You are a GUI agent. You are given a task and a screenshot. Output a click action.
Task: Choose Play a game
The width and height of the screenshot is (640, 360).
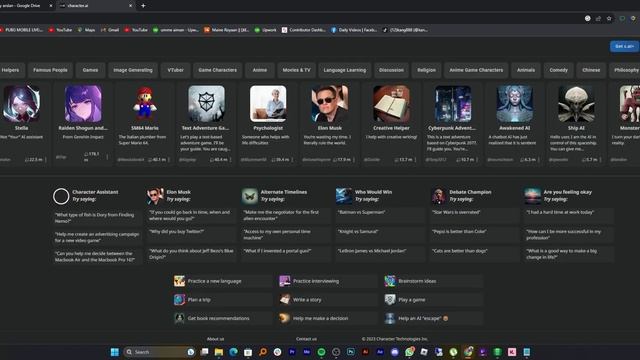click(x=433, y=300)
